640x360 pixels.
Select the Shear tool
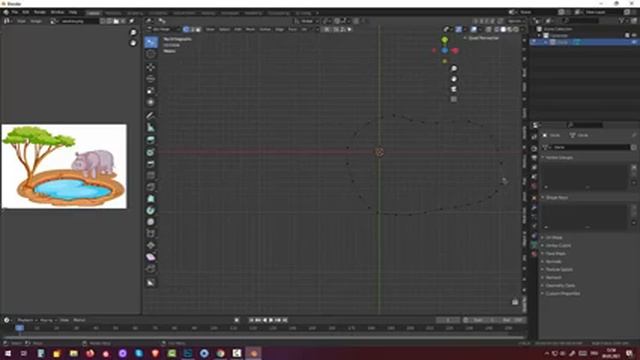(x=151, y=269)
